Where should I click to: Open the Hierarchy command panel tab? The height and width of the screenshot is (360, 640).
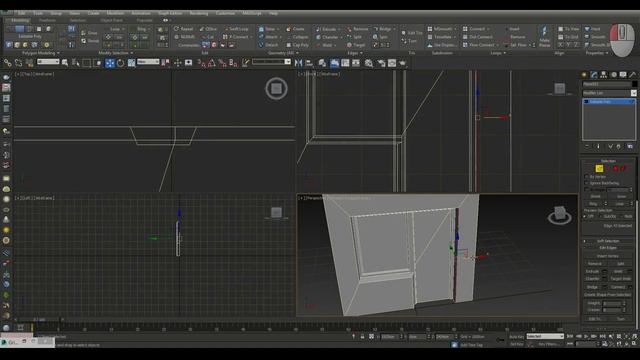point(603,75)
